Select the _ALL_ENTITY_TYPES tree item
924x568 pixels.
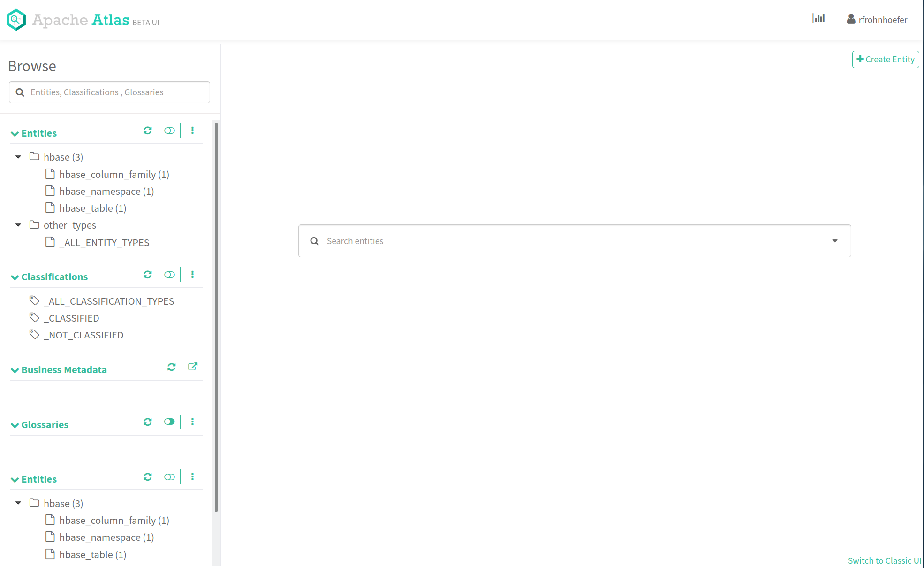104,243
